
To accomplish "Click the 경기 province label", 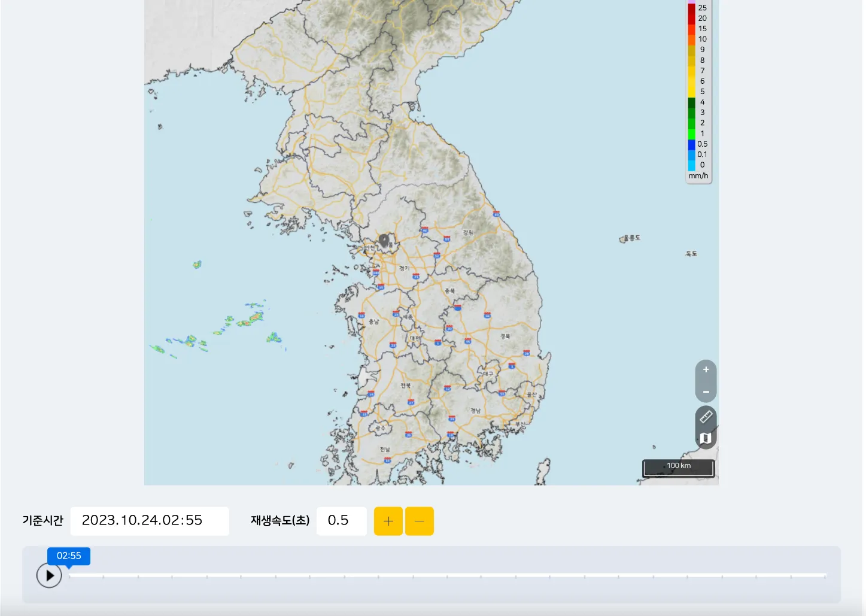I will click(x=405, y=268).
